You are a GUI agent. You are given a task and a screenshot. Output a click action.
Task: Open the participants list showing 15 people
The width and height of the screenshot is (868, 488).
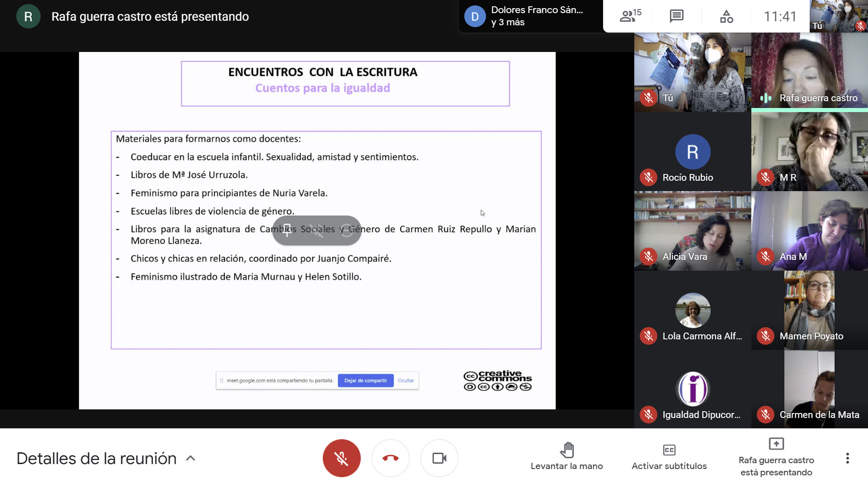(630, 16)
